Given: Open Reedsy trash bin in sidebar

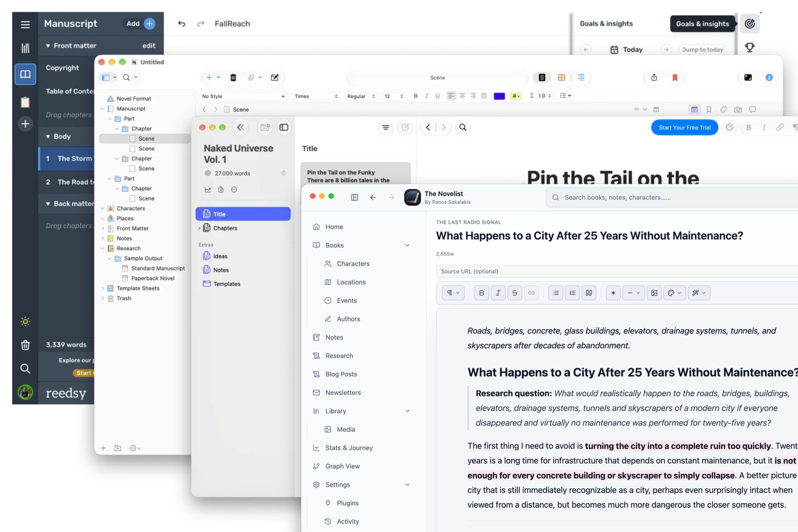Looking at the screenshot, I should click(x=25, y=345).
